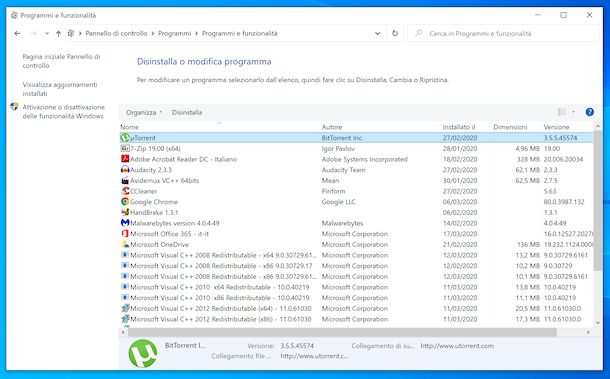
Task: Click the Audacity Team author cell
Action: click(344, 170)
